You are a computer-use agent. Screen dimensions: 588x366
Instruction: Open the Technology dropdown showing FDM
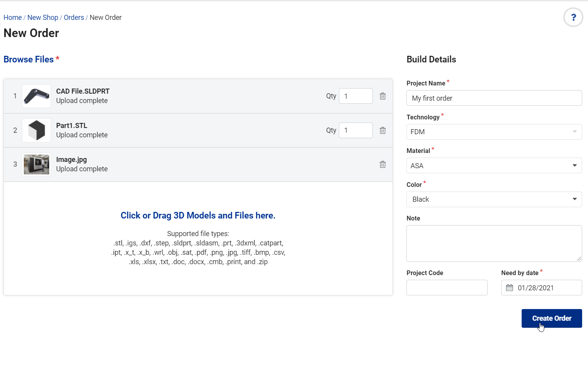pyautogui.click(x=494, y=132)
